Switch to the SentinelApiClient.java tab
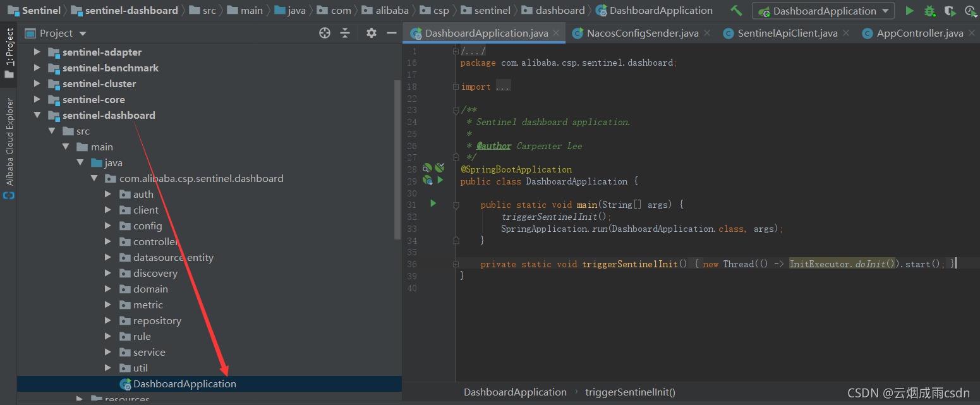Image resolution: width=980 pixels, height=405 pixels. click(x=787, y=33)
